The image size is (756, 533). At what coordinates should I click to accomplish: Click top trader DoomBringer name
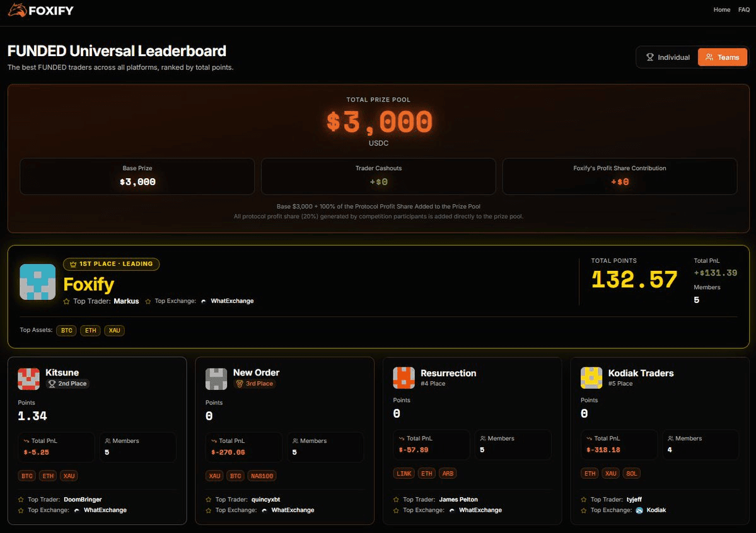click(83, 500)
